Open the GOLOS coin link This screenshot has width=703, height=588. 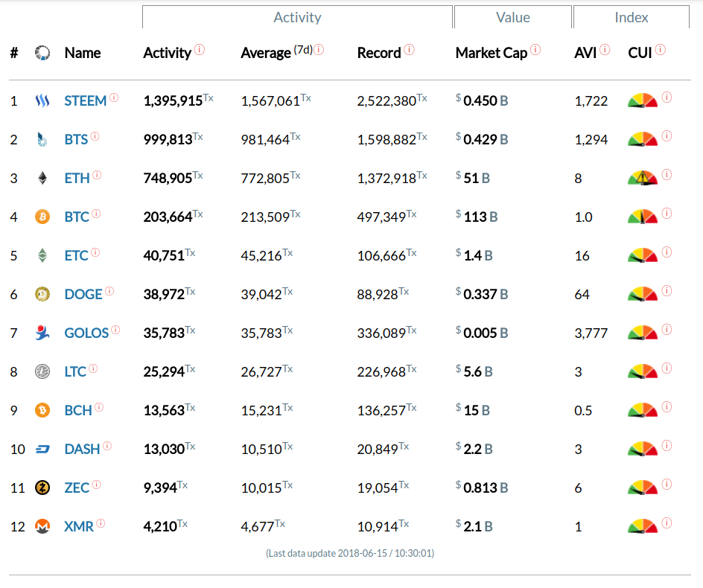pyautogui.click(x=86, y=333)
